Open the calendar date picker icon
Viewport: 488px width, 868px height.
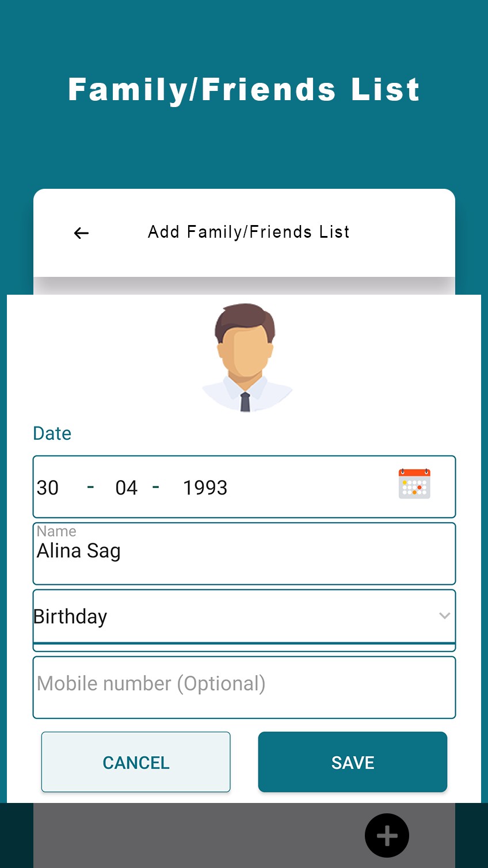tap(414, 484)
